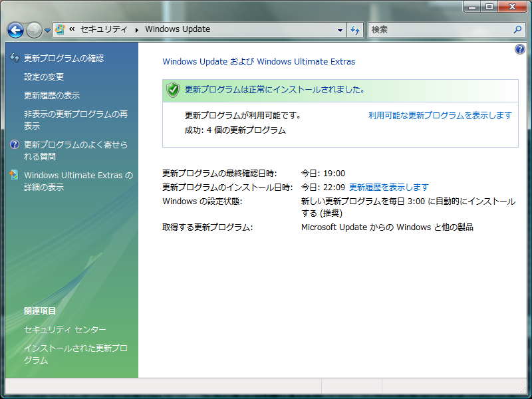This screenshot has width=532, height=399.
Task: Minimize the Windows Update window
Action: [472, 7]
